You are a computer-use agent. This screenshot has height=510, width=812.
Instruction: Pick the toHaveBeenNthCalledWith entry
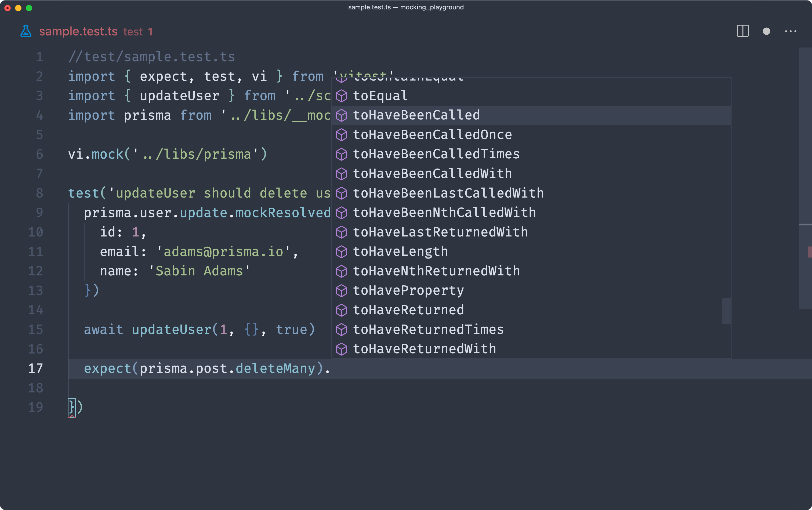(x=531, y=213)
